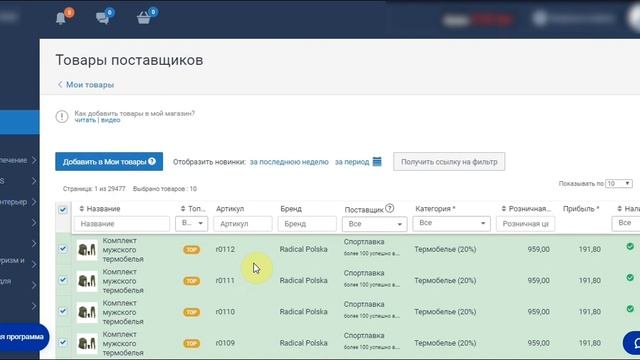Click the Прибыль column header
640x360 pixels.
point(581,209)
